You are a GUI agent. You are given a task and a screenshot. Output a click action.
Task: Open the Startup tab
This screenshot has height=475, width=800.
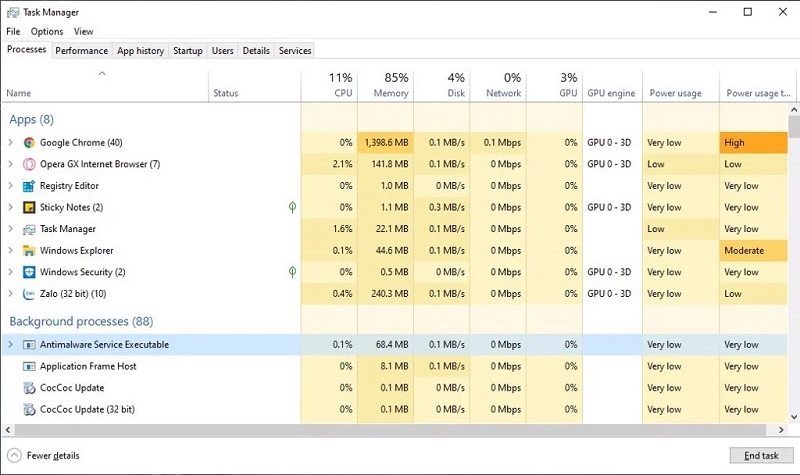(187, 51)
